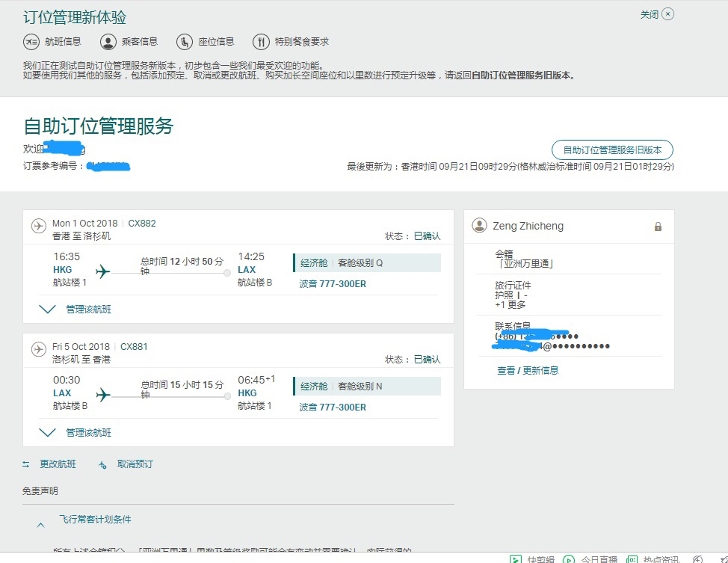Click the 查看 / 更新信息 link

528,370
